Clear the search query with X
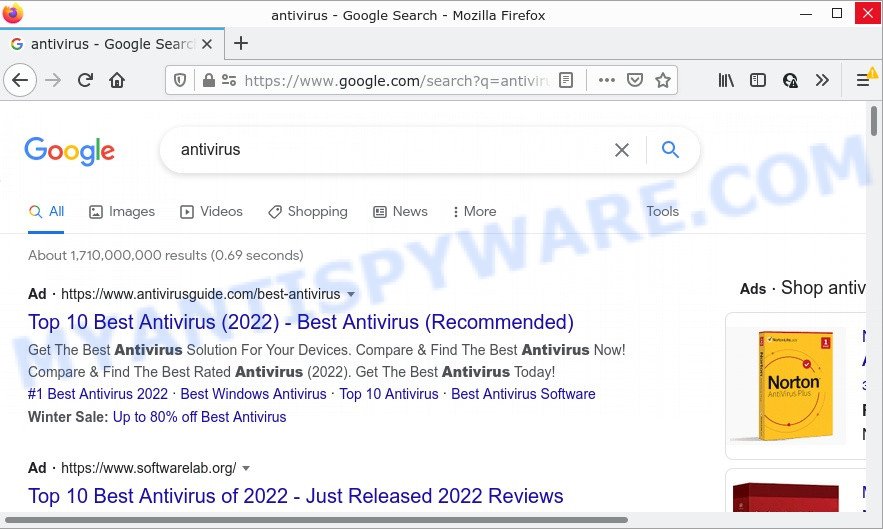 coord(622,150)
